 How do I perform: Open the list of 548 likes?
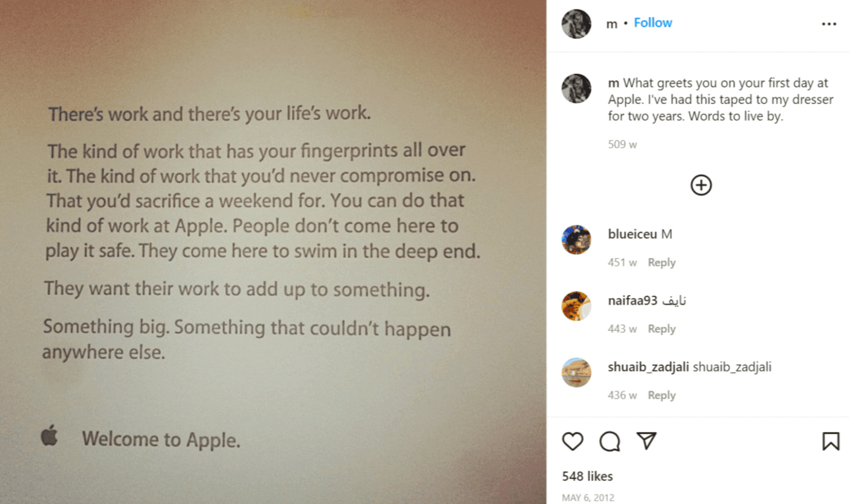click(x=587, y=476)
